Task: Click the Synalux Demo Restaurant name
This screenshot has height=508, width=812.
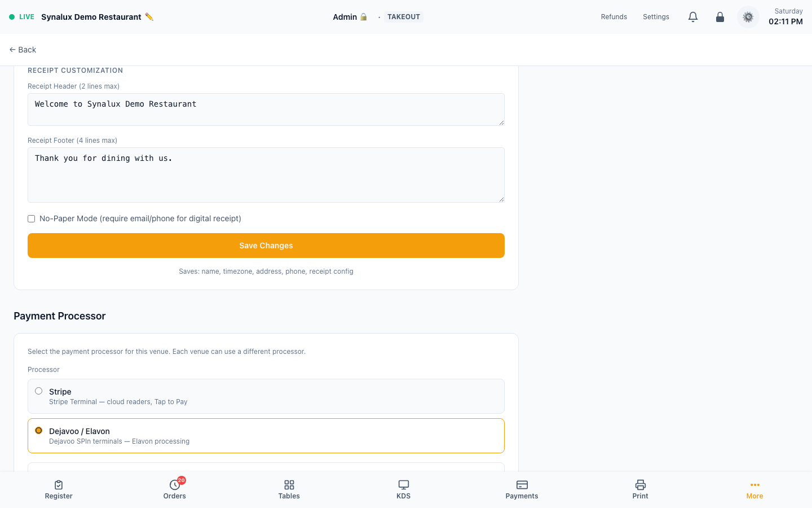Action: tap(91, 17)
